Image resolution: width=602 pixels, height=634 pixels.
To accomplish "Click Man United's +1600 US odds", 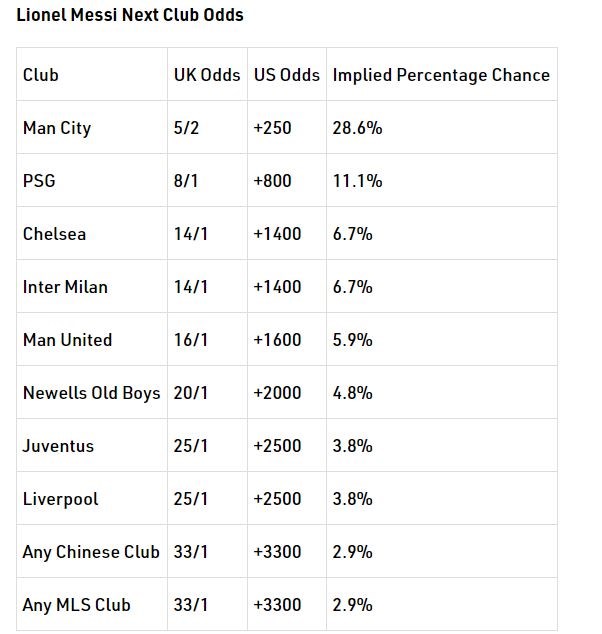I will coord(278,340).
